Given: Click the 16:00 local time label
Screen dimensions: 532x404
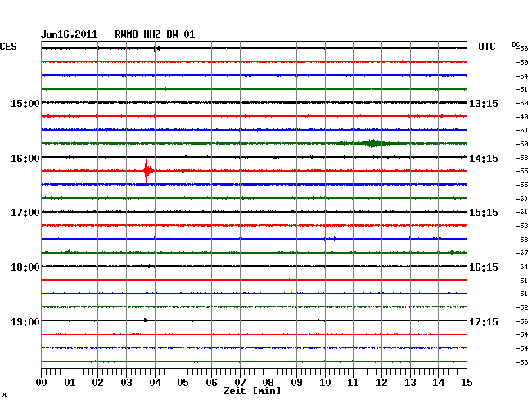Looking at the screenshot, I should coord(25,159).
